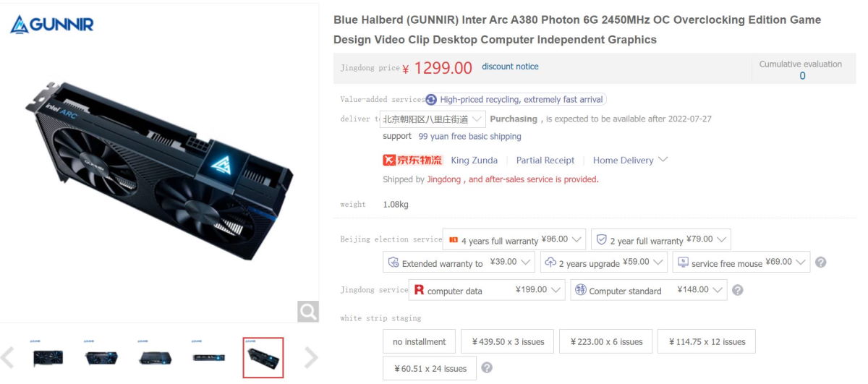The height and width of the screenshot is (384, 868).
Task: Show previous thumbnails with left arrow
Action: (8, 357)
